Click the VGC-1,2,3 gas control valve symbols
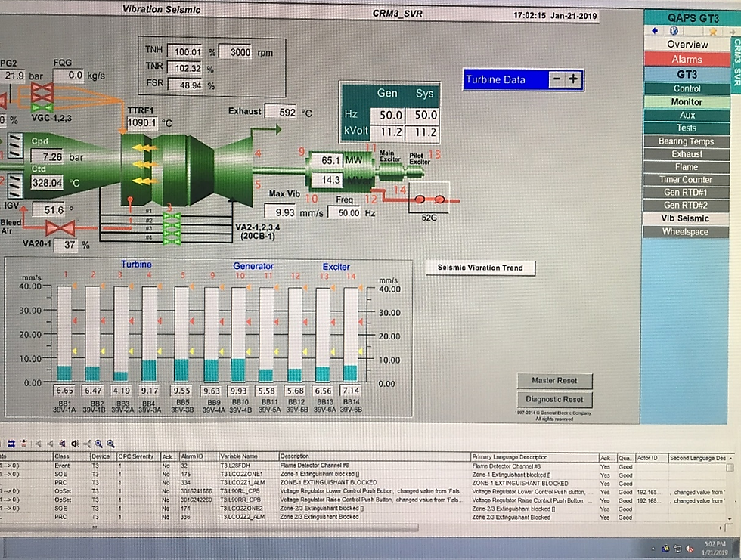The width and height of the screenshot is (741, 560). point(42,98)
